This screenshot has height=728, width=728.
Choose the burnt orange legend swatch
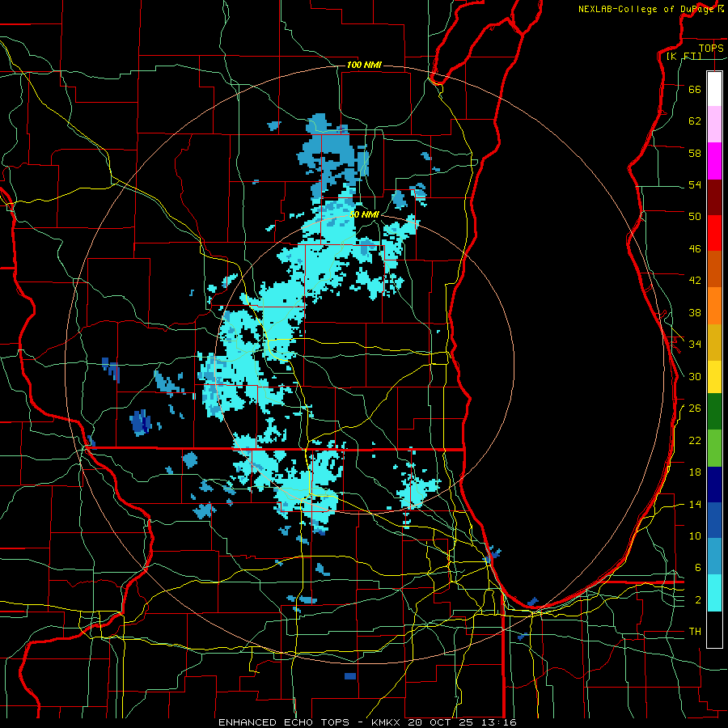point(714,269)
